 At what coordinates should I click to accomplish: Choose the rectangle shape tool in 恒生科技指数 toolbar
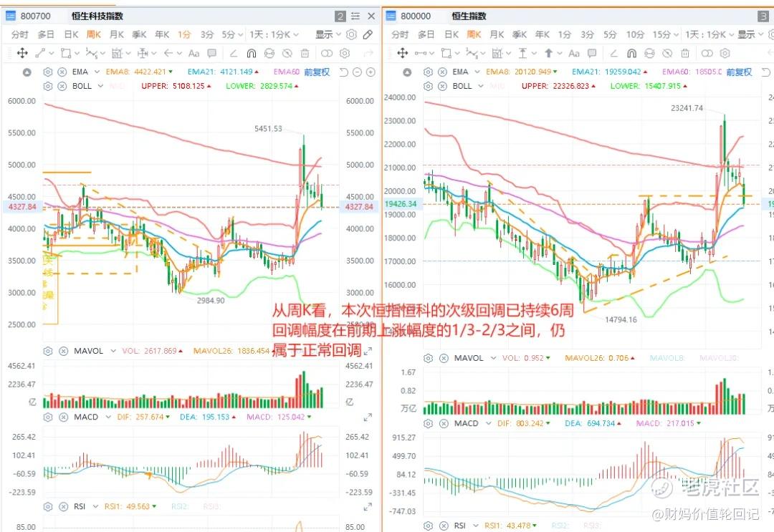[x=66, y=53]
